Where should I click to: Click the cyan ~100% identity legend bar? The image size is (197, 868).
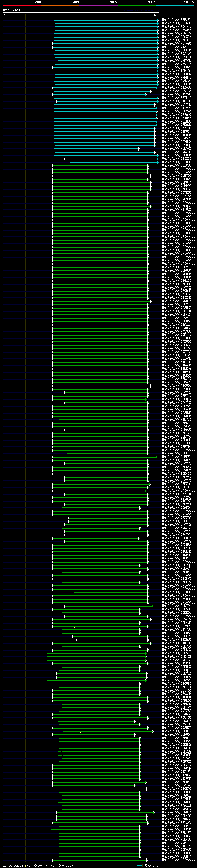175,6
